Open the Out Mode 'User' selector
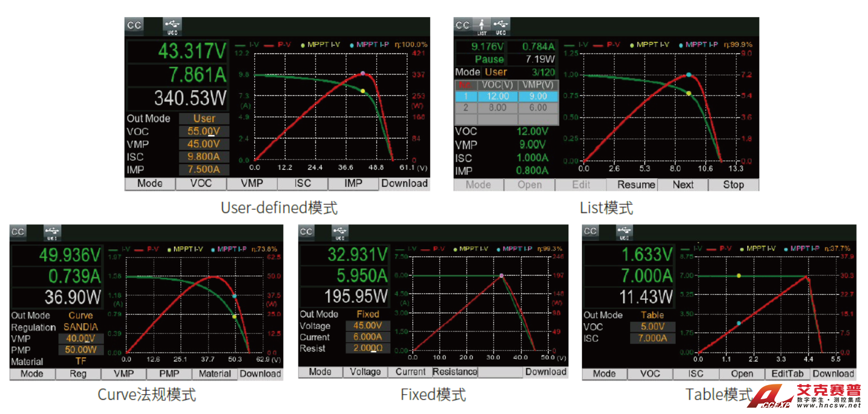The width and height of the screenshot is (868, 414). coord(204,119)
